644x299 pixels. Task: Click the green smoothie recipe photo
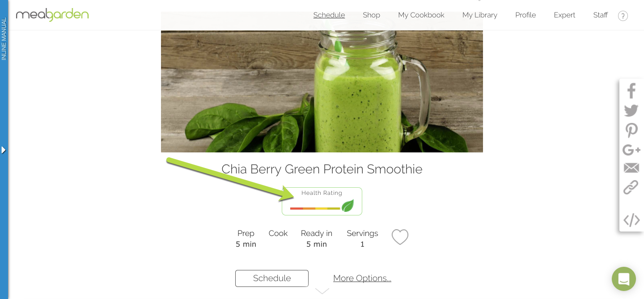coord(322,82)
